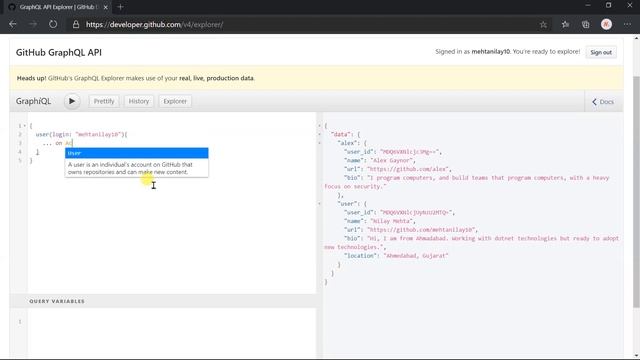Choose User from autocomplete suggestions
640x360 pixels.
click(x=136, y=153)
